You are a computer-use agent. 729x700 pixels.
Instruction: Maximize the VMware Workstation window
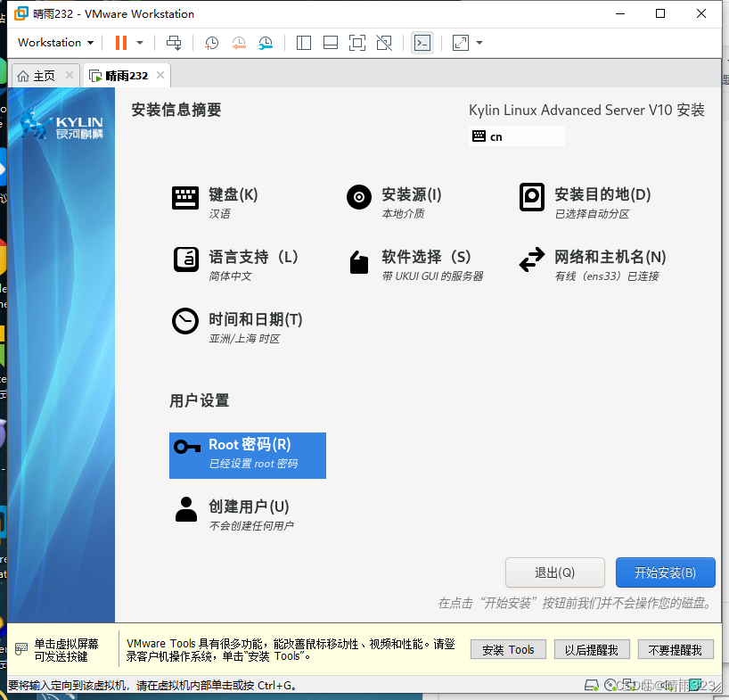659,13
